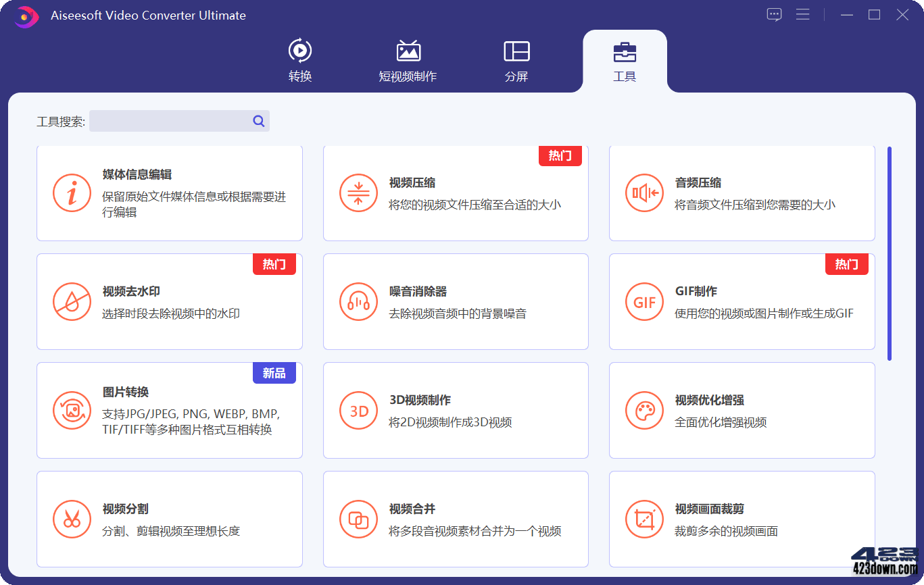This screenshot has width=924, height=585.
Task: Switch to the 短视频制作 (MV) tab
Action: coord(408,61)
